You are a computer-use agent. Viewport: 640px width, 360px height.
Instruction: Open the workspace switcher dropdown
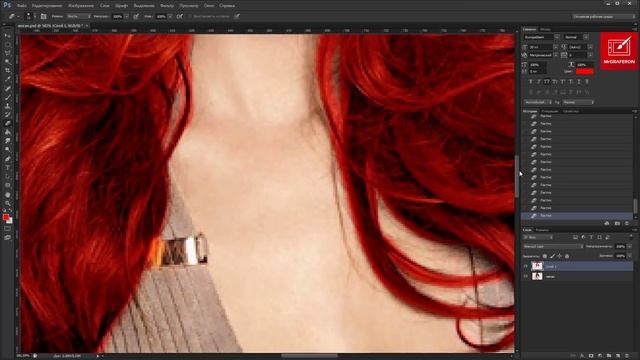pos(604,16)
